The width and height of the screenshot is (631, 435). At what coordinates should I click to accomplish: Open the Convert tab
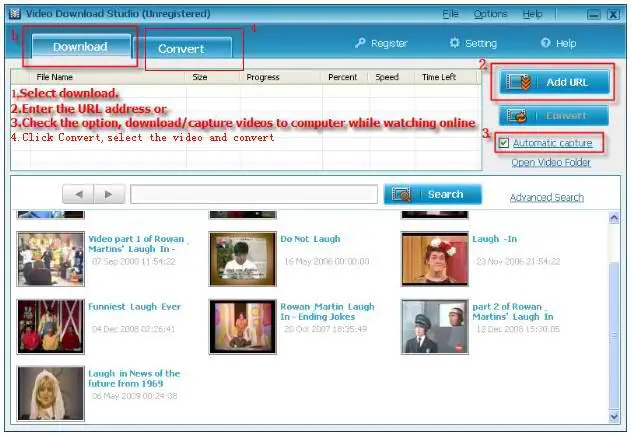pyautogui.click(x=181, y=49)
